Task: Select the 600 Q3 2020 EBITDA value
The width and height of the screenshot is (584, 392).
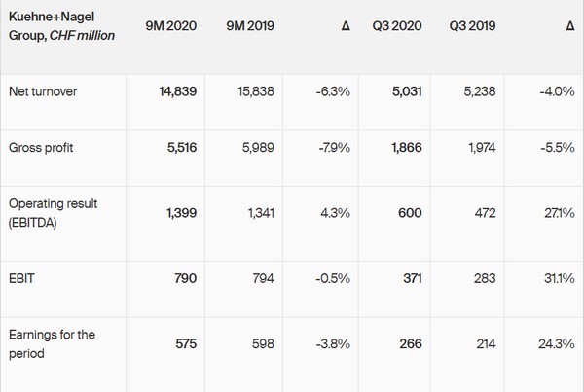Action: click(x=414, y=211)
